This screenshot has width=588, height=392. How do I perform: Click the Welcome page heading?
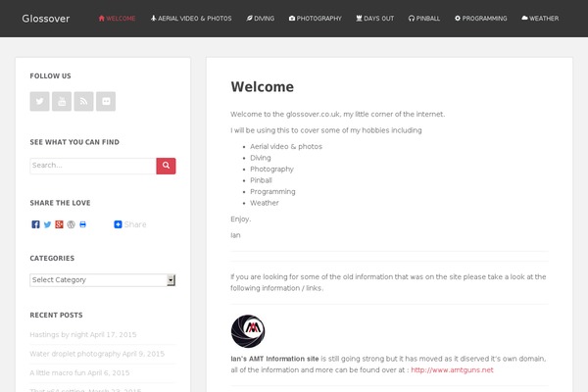click(263, 87)
